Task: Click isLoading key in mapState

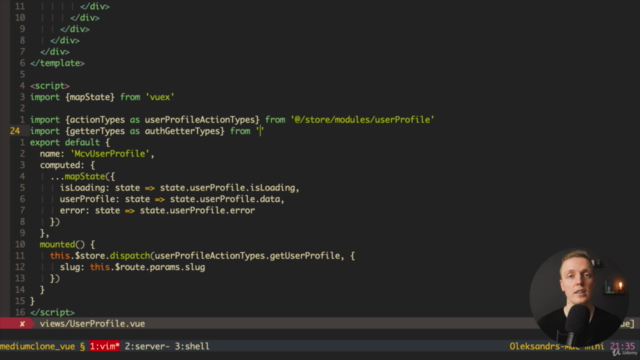Action: pyautogui.click(x=82, y=188)
